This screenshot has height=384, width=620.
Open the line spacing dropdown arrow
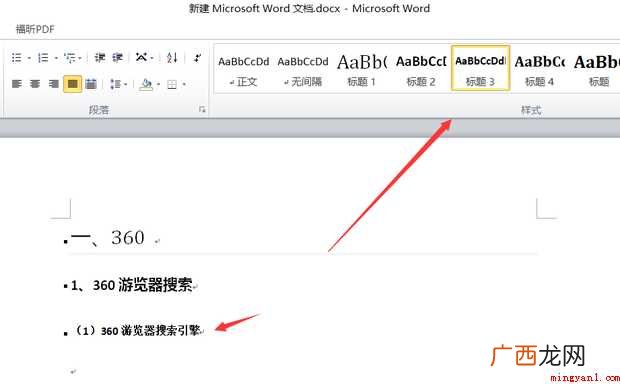coord(126,84)
